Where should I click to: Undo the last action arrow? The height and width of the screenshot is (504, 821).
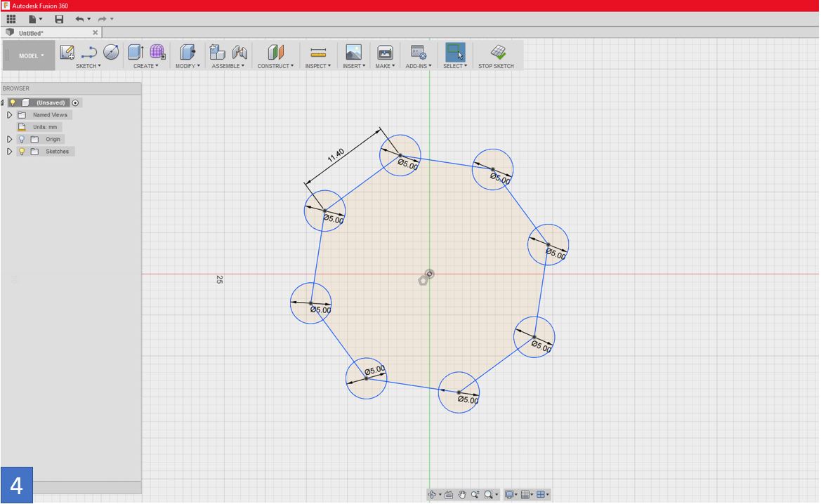coord(79,19)
